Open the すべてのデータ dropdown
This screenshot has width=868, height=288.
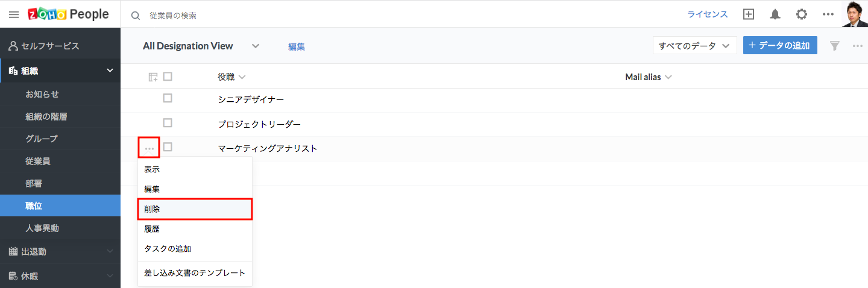point(694,46)
